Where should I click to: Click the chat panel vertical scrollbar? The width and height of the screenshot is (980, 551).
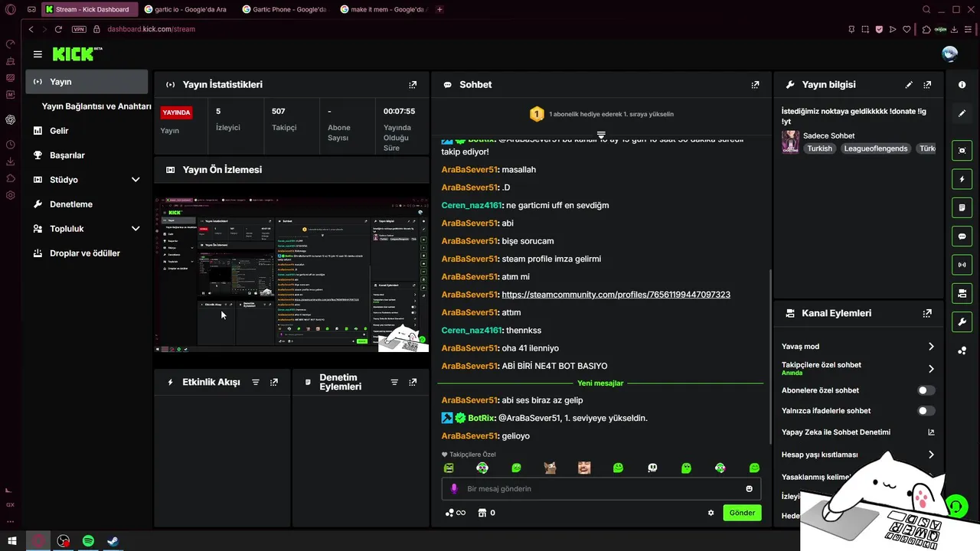point(770,356)
